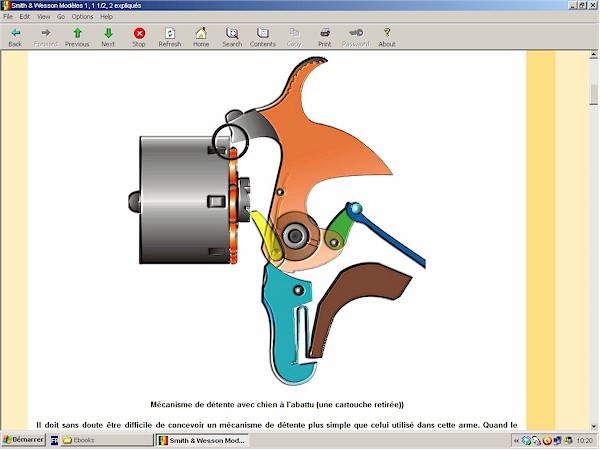Open the Search tool
600x450 pixels.
232,37
